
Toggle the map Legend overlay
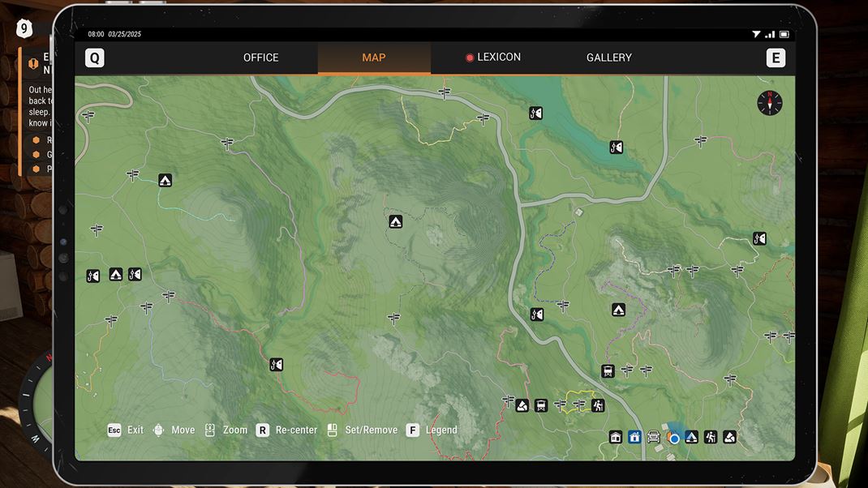pyautogui.click(x=433, y=430)
